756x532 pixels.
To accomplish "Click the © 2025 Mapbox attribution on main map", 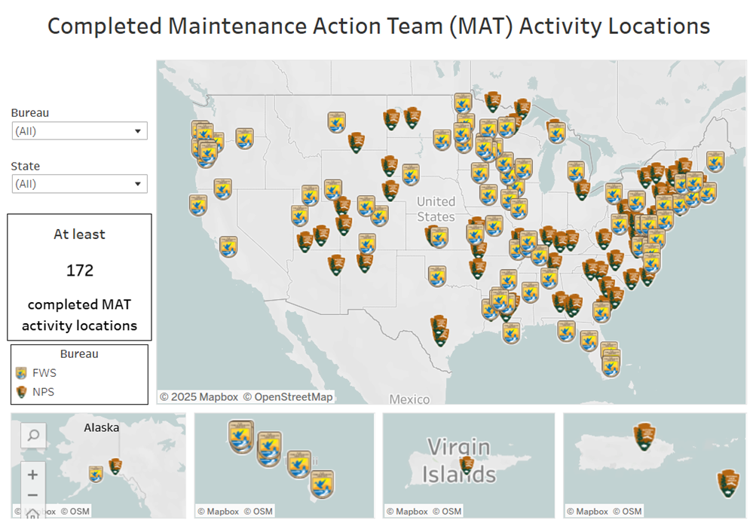I will (199, 397).
